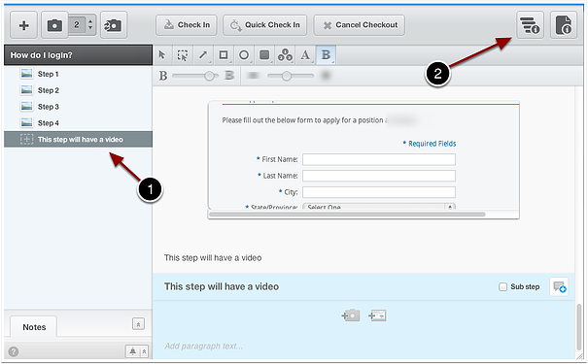Viewport: 588px width, 364px height.
Task: Select the blur tool
Action: point(326,55)
